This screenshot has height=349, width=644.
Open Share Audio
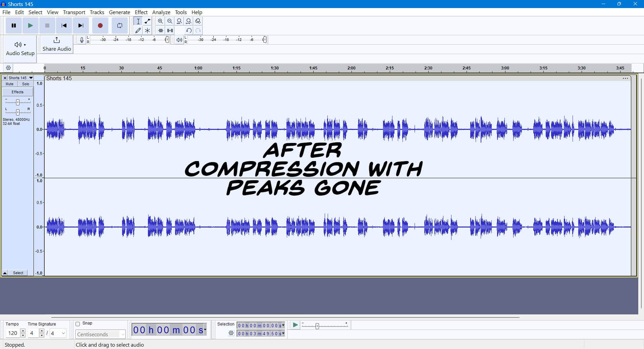(56, 44)
